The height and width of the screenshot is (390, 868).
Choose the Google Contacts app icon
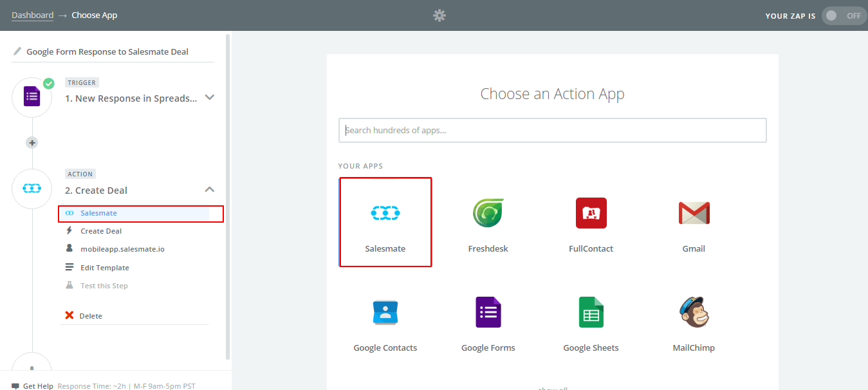pos(385,312)
